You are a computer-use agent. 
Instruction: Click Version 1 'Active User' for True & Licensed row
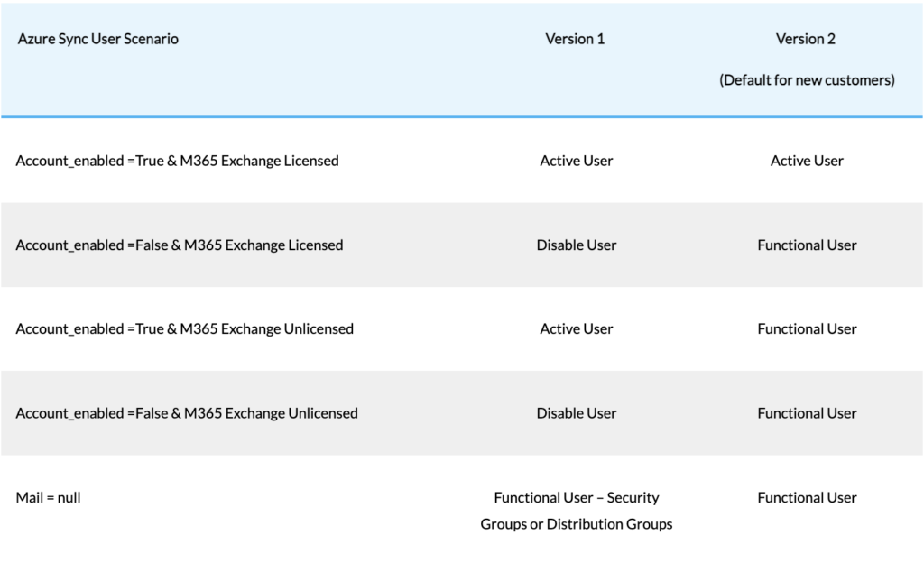tap(577, 161)
